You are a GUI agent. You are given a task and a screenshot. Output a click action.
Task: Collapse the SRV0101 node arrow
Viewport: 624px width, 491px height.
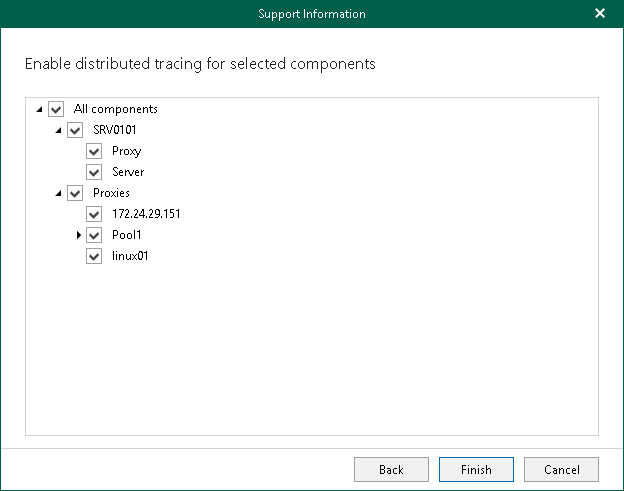tap(58, 130)
